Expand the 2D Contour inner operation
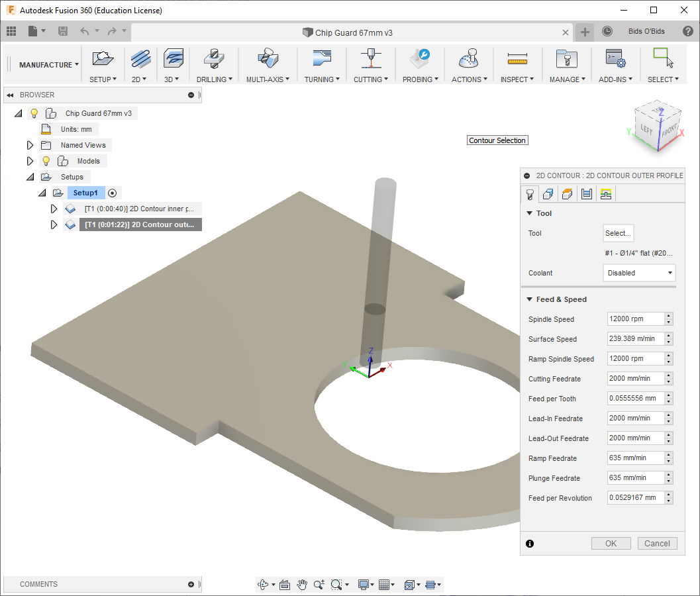This screenshot has height=596, width=700. click(54, 209)
